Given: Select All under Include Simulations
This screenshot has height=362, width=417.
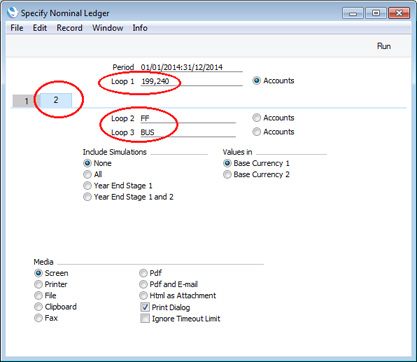Looking at the screenshot, I should click(x=87, y=174).
